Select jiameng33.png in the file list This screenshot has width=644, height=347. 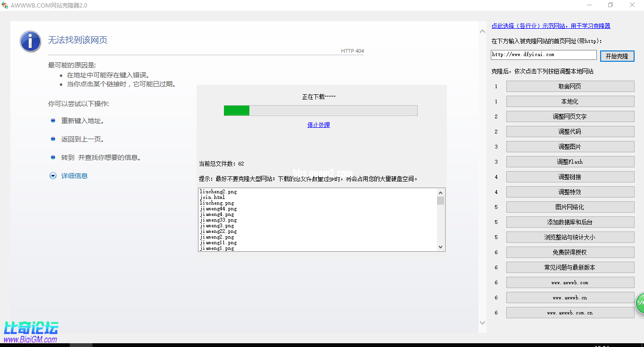[x=218, y=220]
